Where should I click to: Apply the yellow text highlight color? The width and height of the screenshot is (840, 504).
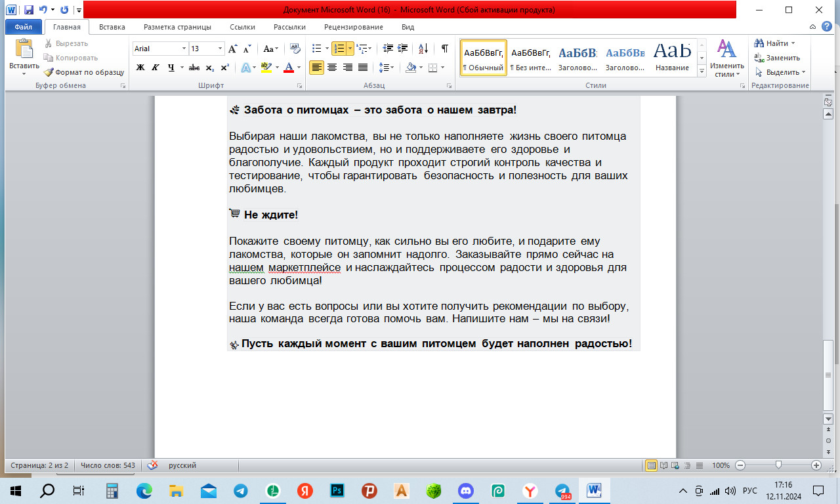point(265,68)
